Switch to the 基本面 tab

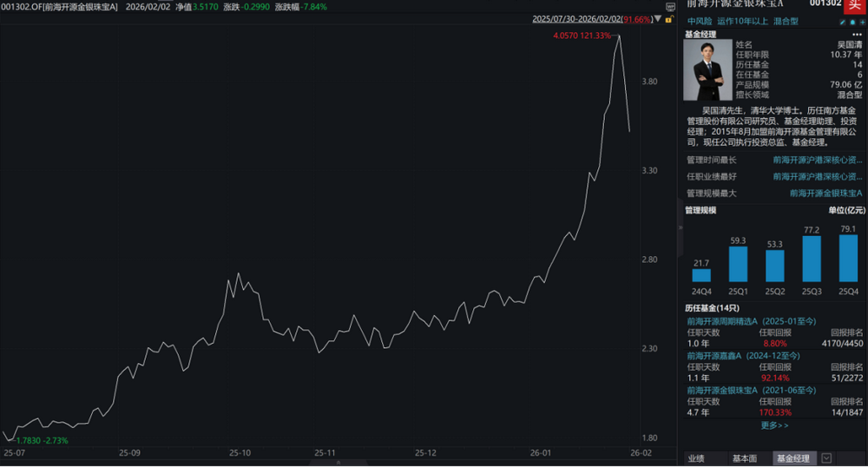click(x=744, y=458)
